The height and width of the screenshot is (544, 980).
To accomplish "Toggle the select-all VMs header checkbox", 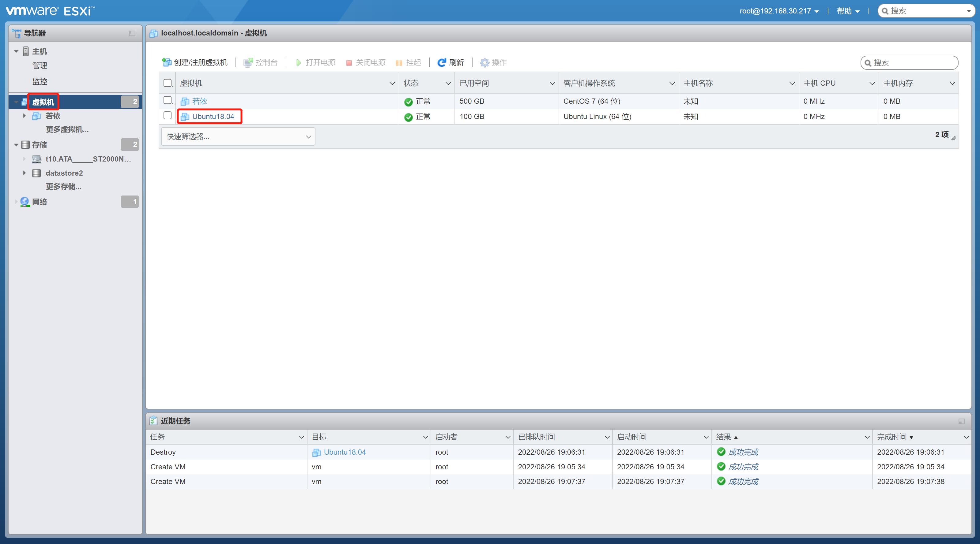I will (x=168, y=83).
